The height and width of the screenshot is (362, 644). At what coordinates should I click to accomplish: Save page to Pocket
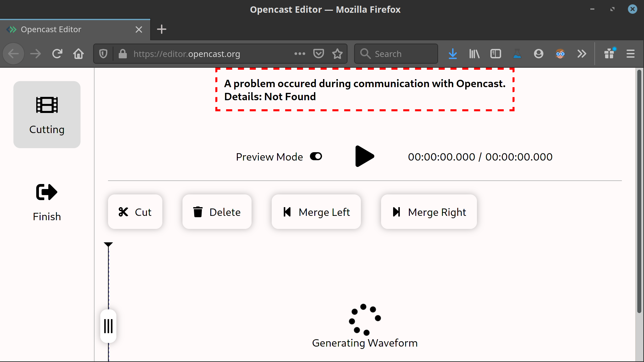pyautogui.click(x=319, y=54)
